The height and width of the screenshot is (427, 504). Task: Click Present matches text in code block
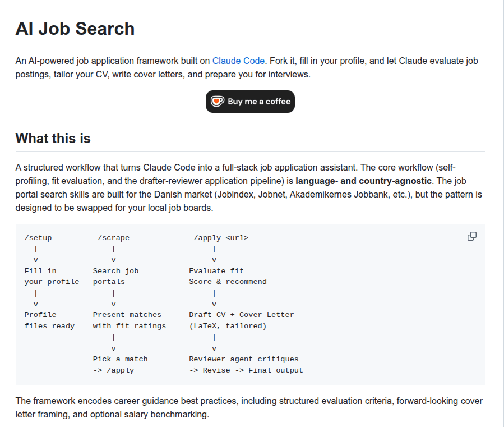coord(127,315)
